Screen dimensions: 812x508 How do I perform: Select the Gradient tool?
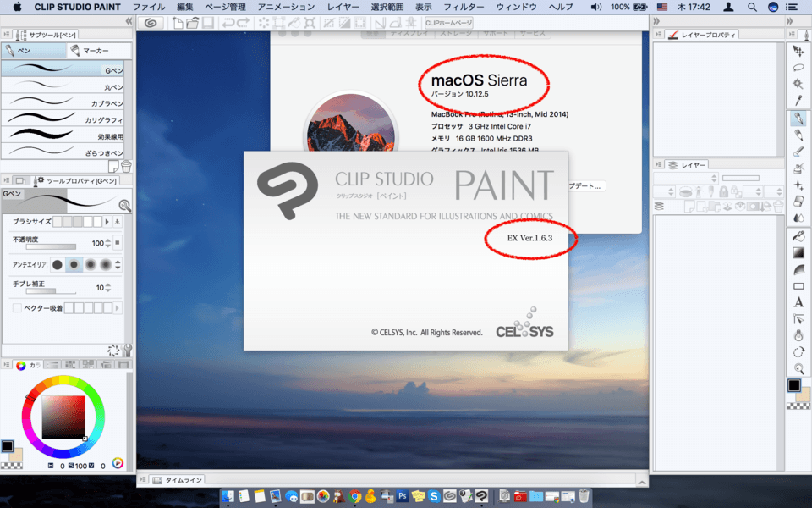click(x=798, y=253)
